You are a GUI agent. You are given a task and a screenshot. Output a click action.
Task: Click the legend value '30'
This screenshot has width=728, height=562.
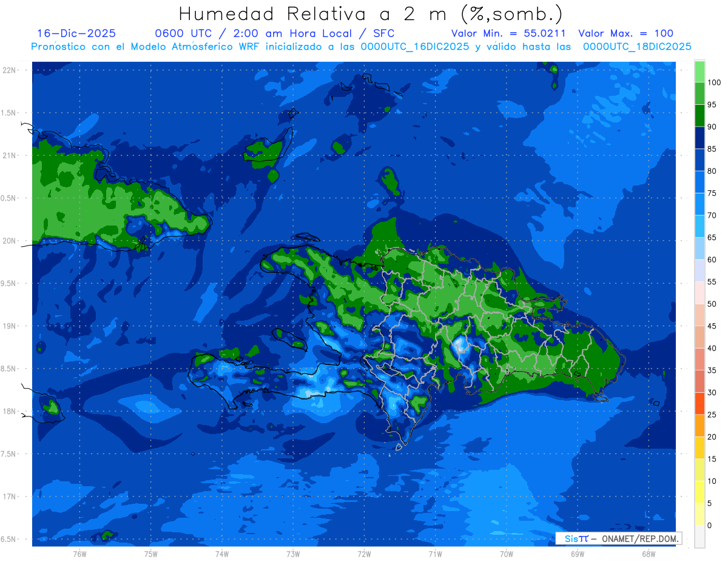[x=712, y=392]
